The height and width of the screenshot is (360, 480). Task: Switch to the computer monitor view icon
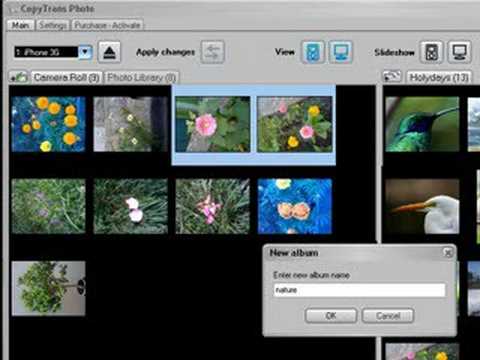tap(341, 52)
